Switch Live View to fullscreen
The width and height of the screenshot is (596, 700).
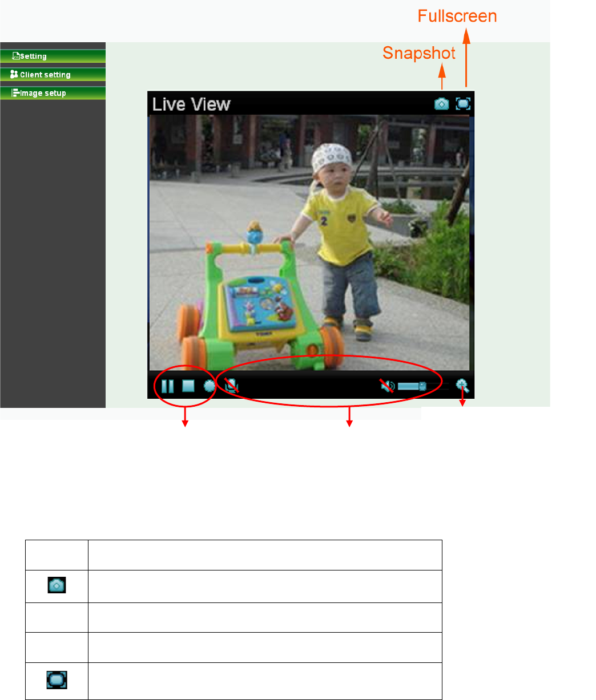[464, 104]
